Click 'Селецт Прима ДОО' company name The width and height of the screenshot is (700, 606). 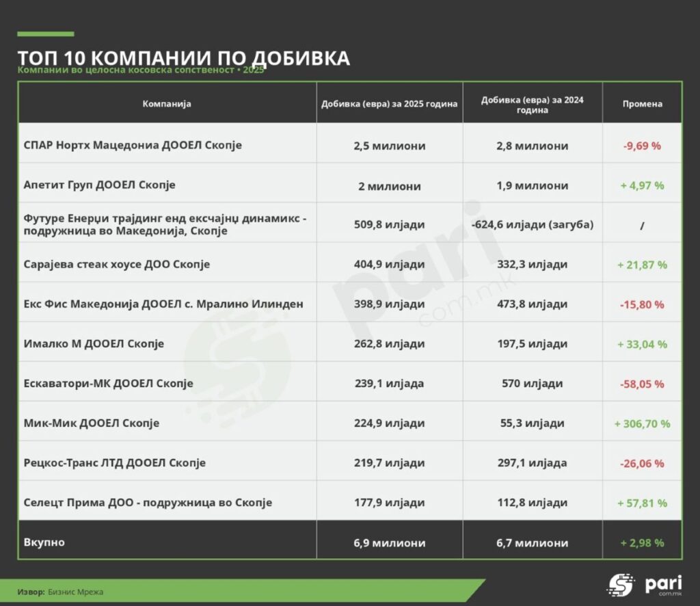pyautogui.click(x=148, y=503)
